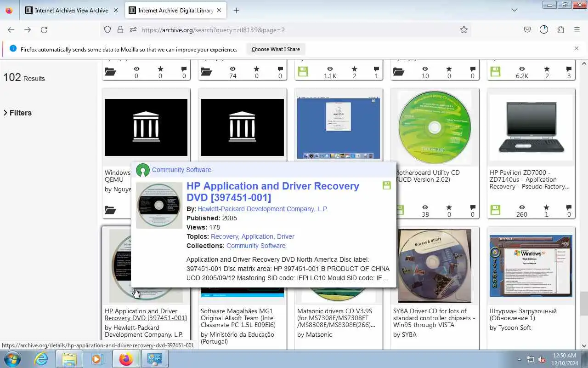Open the HP Pavilion ZD7000 laptop thumbnail
Viewport: 588px width, 368px height.
coord(531,127)
